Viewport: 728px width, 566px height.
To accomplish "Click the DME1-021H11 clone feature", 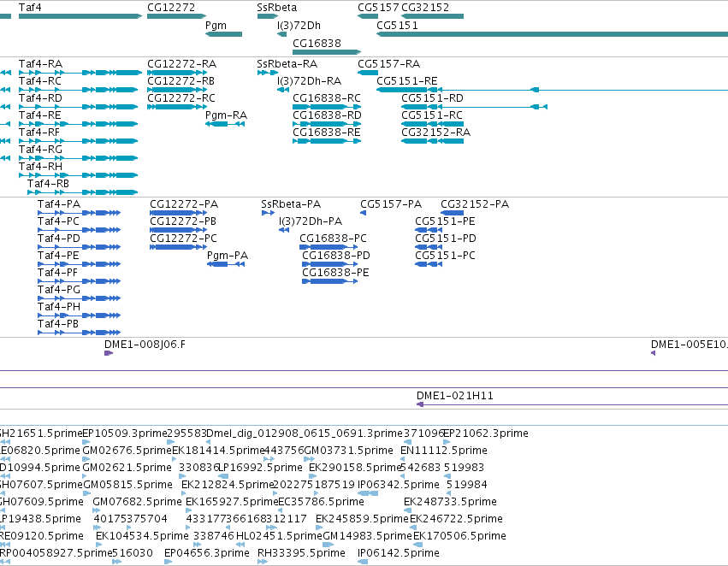I will coord(572,404).
